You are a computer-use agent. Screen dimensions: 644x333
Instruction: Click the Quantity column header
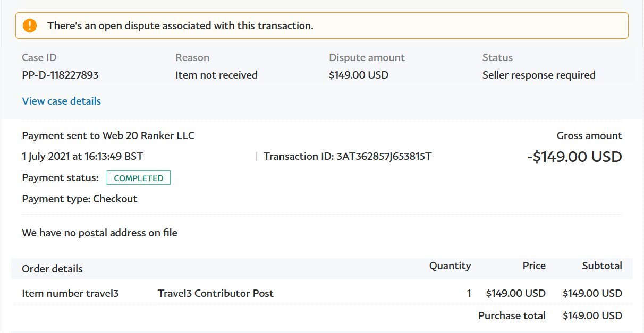tap(450, 266)
